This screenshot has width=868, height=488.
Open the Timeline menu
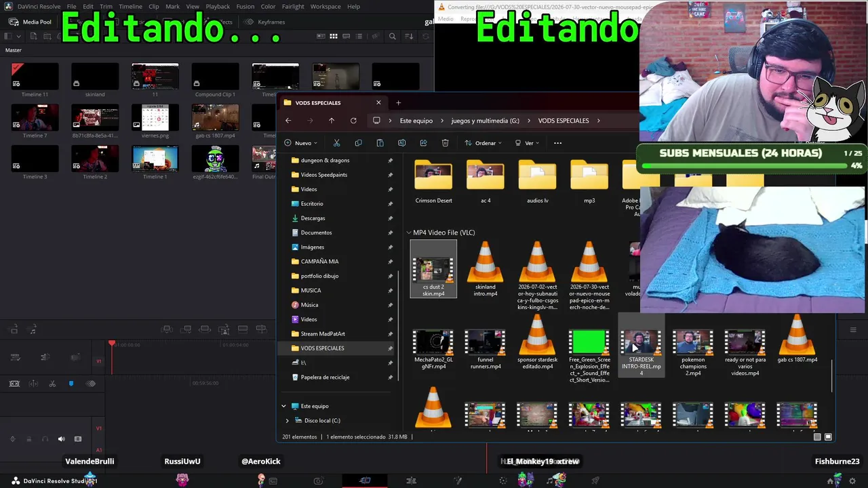(130, 7)
